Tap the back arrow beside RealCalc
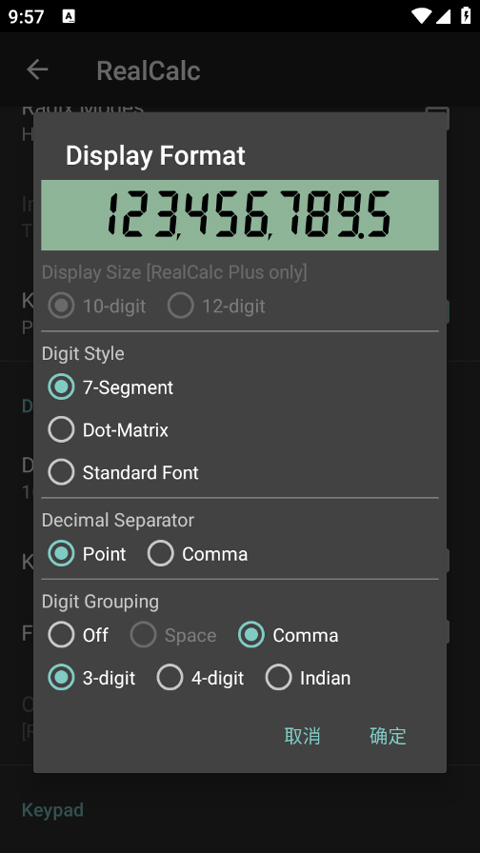The width and height of the screenshot is (480, 853). (x=37, y=70)
